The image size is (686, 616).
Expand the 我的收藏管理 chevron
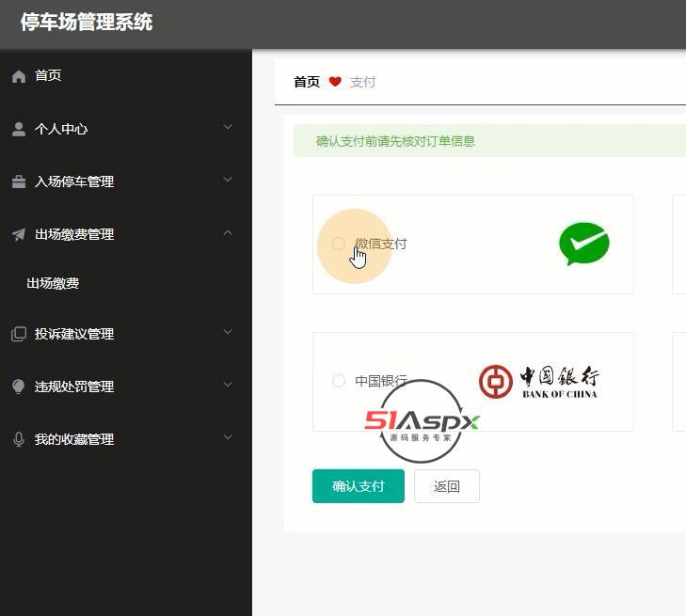[228, 437]
